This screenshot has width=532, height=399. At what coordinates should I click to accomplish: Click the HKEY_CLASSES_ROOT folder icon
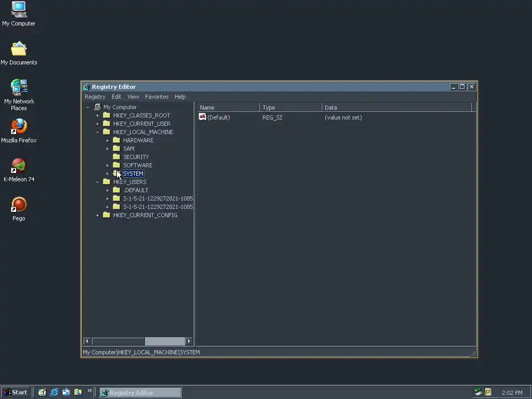pyautogui.click(x=107, y=115)
